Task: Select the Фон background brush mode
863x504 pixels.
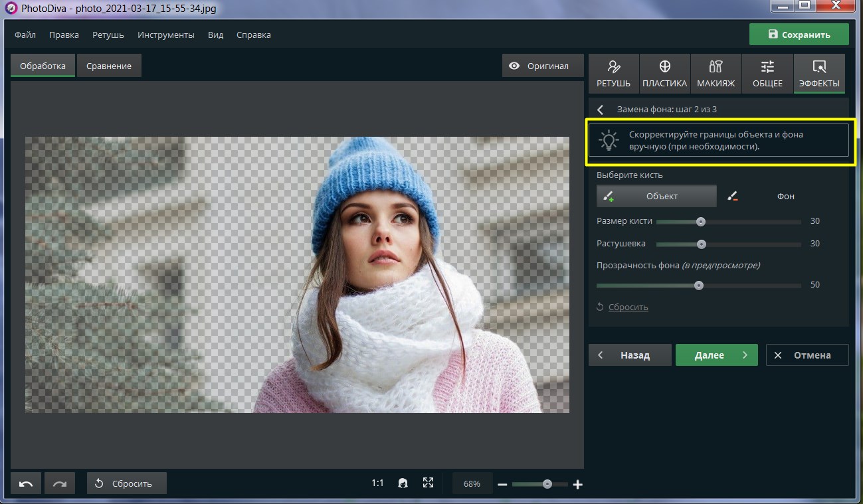Action: point(785,196)
